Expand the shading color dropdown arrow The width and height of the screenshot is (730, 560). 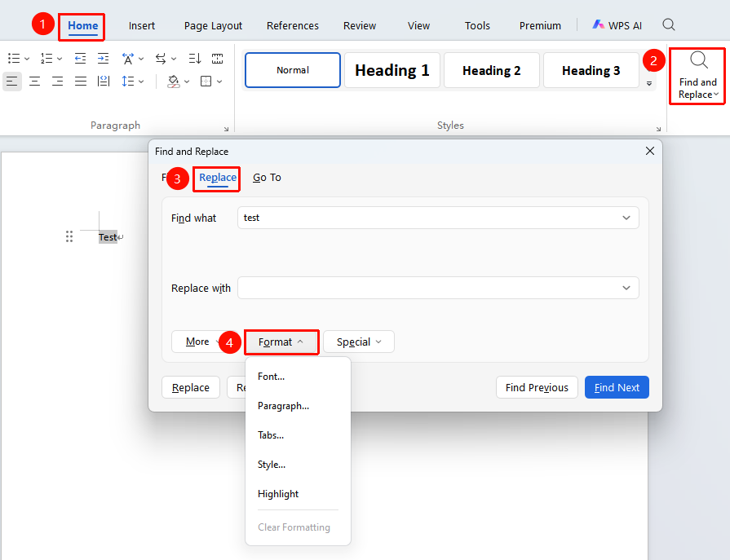coord(187,82)
